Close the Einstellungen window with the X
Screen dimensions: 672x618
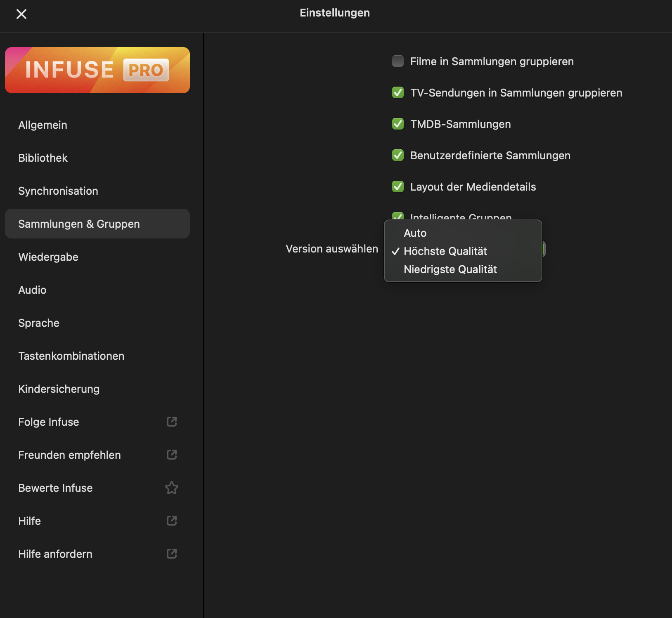[x=21, y=14]
